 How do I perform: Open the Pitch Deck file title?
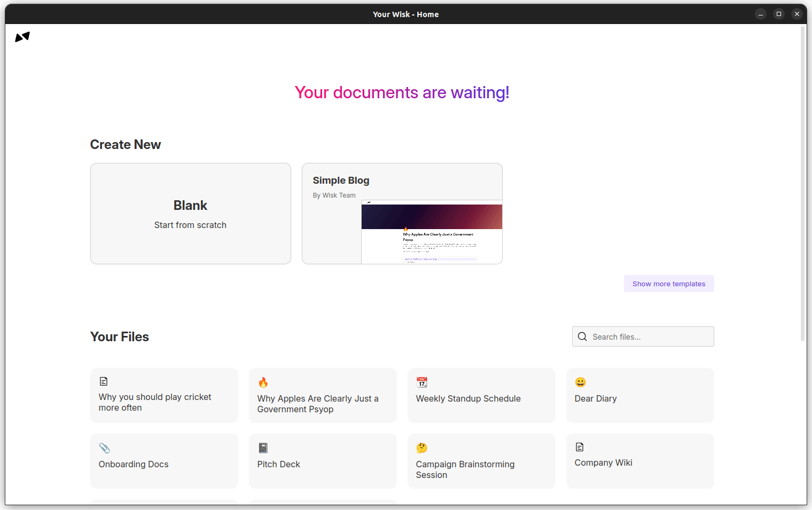click(x=278, y=464)
